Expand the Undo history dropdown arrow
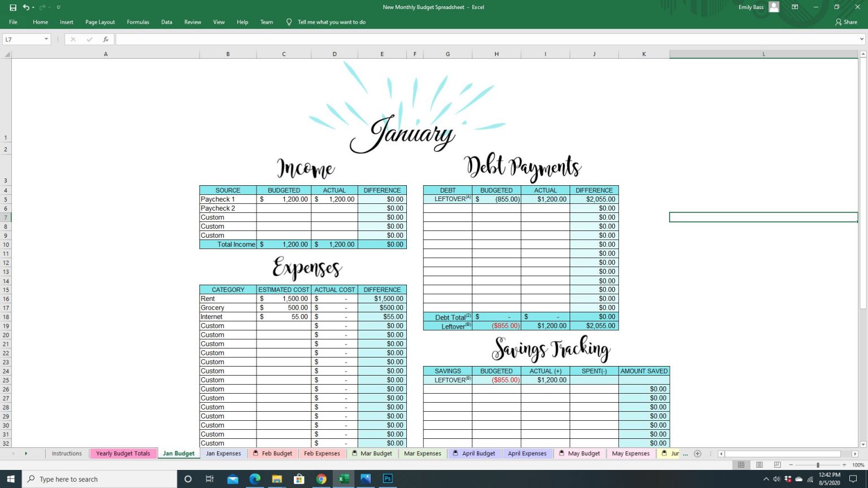Screen dimensions: 868x488 click(x=34, y=7)
